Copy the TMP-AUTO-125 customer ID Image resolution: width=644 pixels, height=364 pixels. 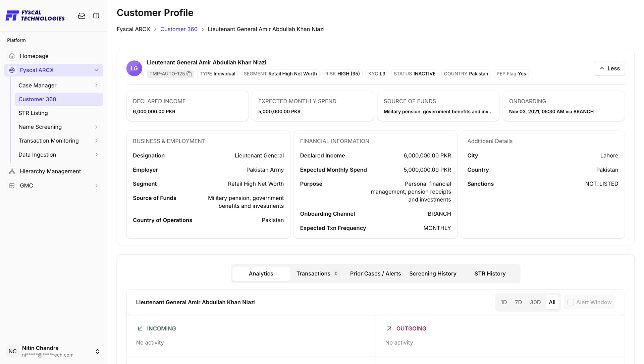[189, 74]
